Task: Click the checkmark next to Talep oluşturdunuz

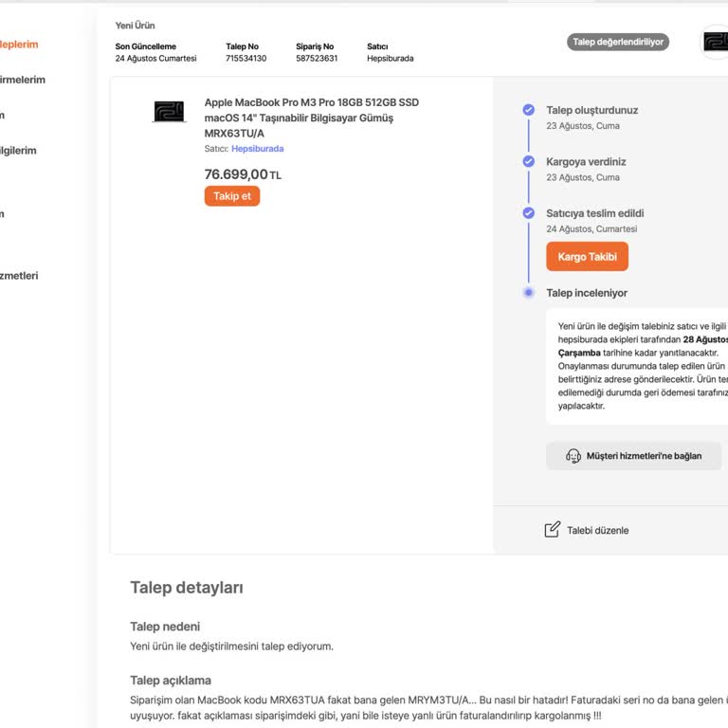Action: 529,110
